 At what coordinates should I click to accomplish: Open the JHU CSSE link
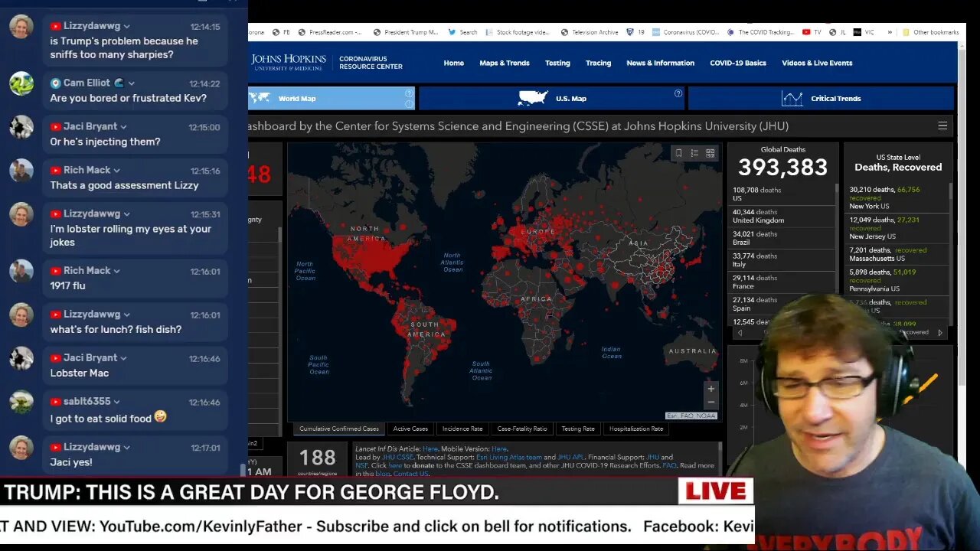coord(397,457)
